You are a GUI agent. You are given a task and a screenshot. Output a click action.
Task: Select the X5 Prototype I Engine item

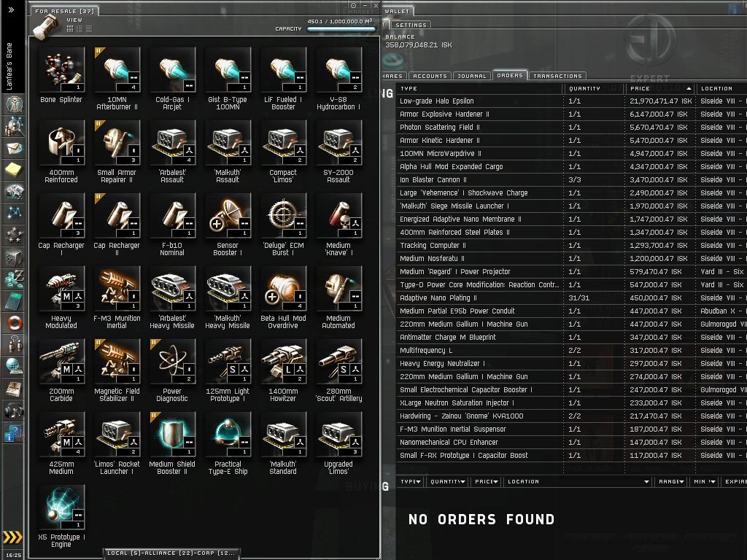(61, 516)
